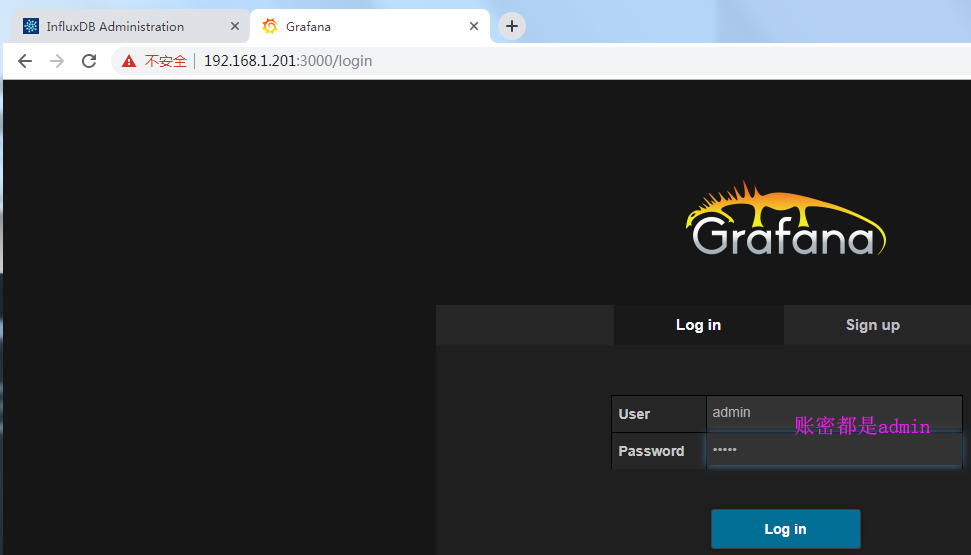Click the InfluxDB tab favicon
The width and height of the screenshot is (971, 555).
point(30,26)
